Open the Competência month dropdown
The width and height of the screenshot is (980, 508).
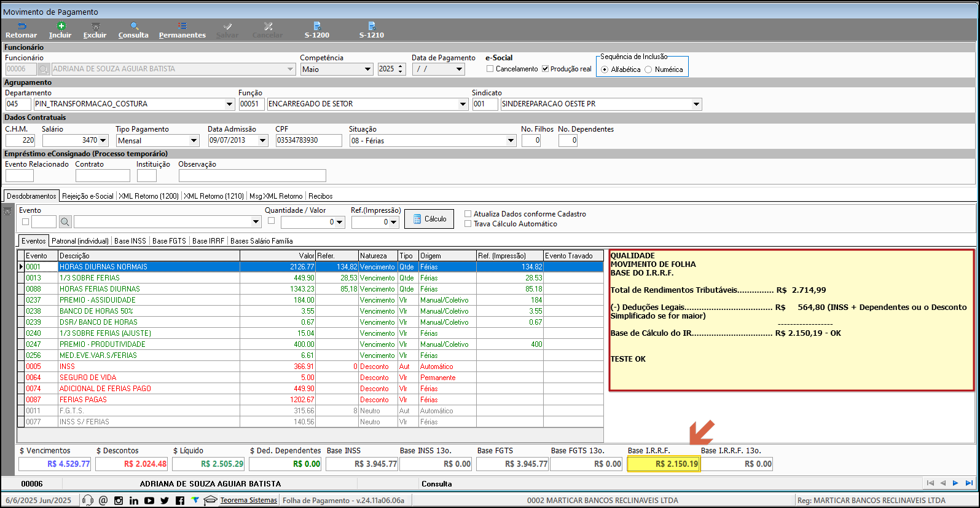tap(367, 69)
